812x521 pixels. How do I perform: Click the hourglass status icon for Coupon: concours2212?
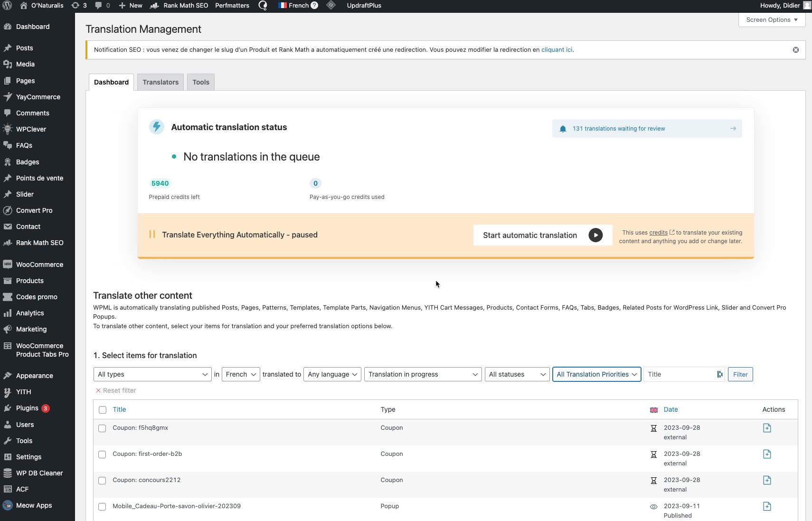(x=654, y=481)
